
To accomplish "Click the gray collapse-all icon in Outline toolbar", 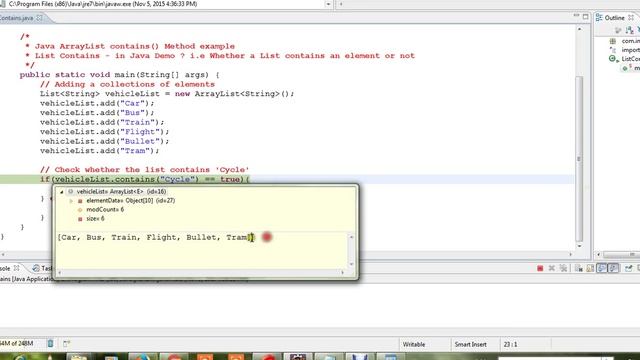I will point(618,30).
